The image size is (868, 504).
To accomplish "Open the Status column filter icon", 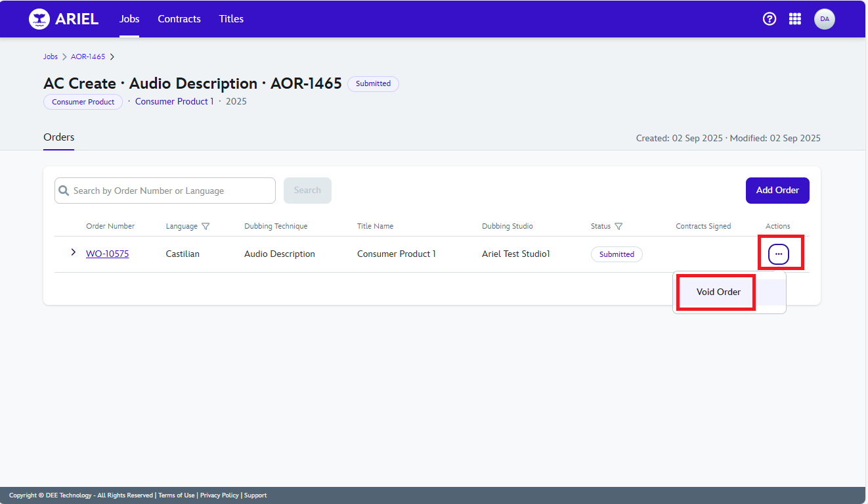I will pyautogui.click(x=618, y=226).
